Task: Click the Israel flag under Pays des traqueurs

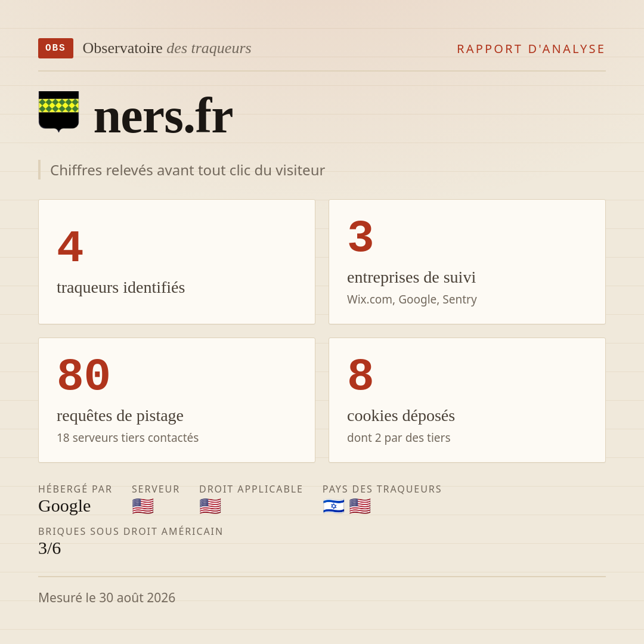Action: [333, 506]
